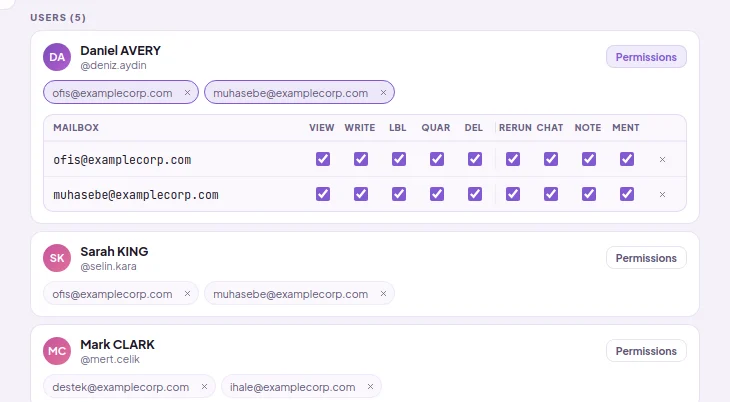The height and width of the screenshot is (402, 730).
Task: Toggle NOTE permission for ofis@examplecorp.com
Action: 589,159
